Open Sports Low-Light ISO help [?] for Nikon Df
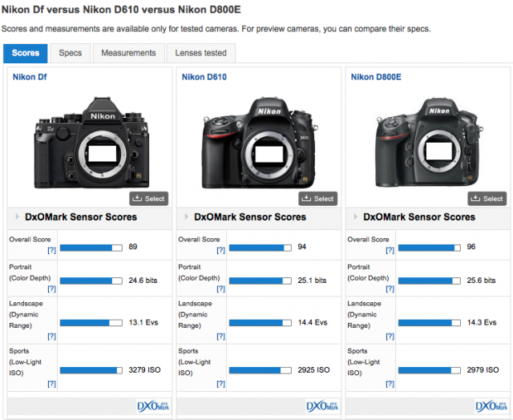 [51, 384]
